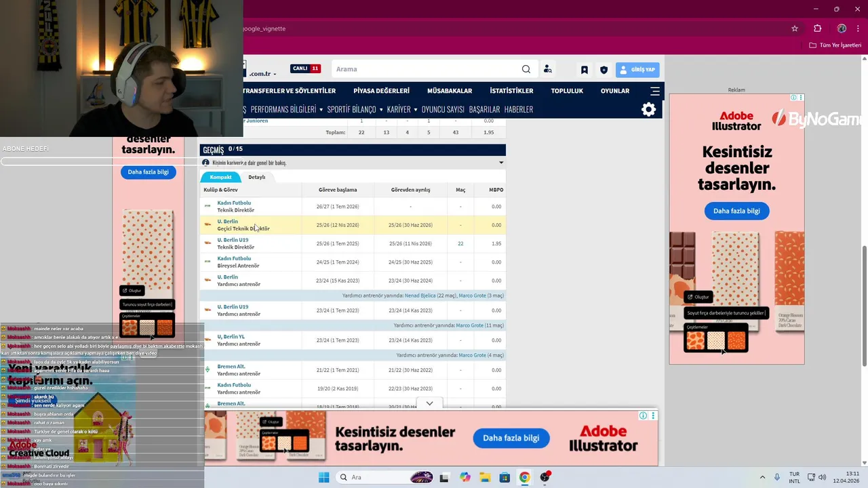Click Bremen Alt. club crest in 21/22 row
The image size is (868, 488).
click(208, 369)
